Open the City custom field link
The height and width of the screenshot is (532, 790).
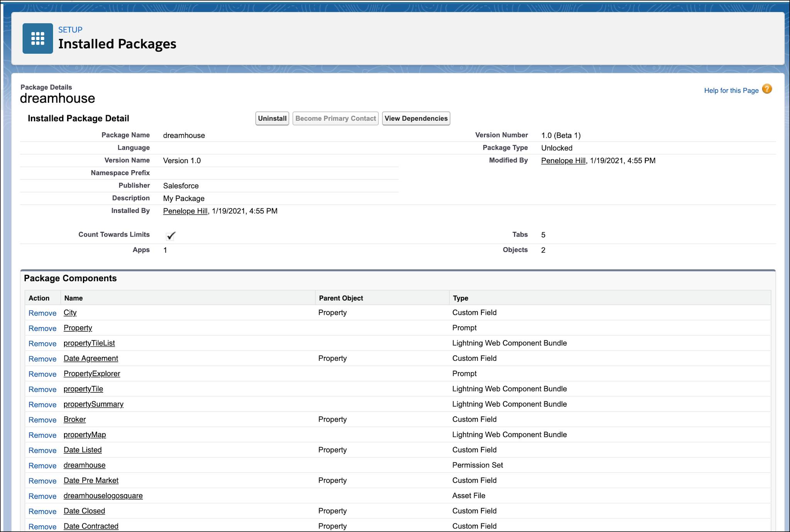[x=70, y=312]
